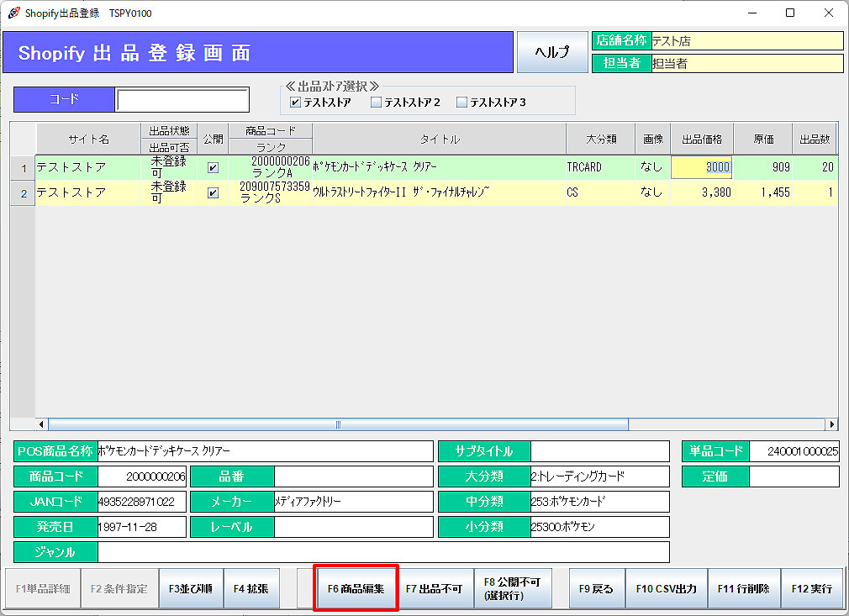Click F7 出品不可 button

434,588
